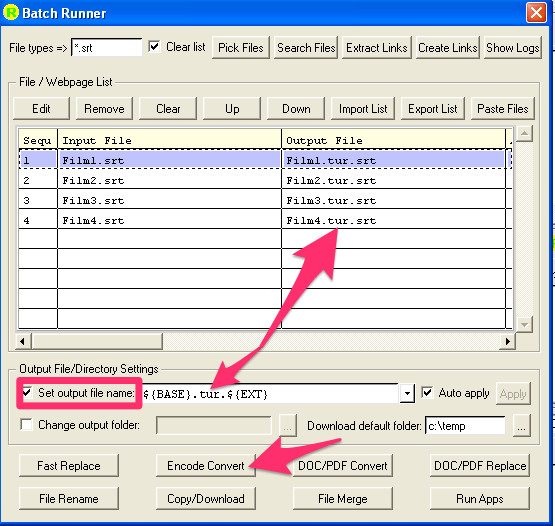This screenshot has height=526, width=555.
Task: Click the vertical scrollbar up arrow
Action: coord(524,134)
